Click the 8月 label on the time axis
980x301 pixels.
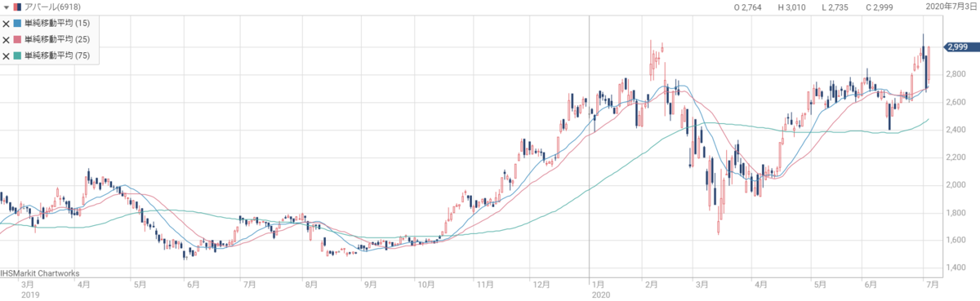coord(310,286)
